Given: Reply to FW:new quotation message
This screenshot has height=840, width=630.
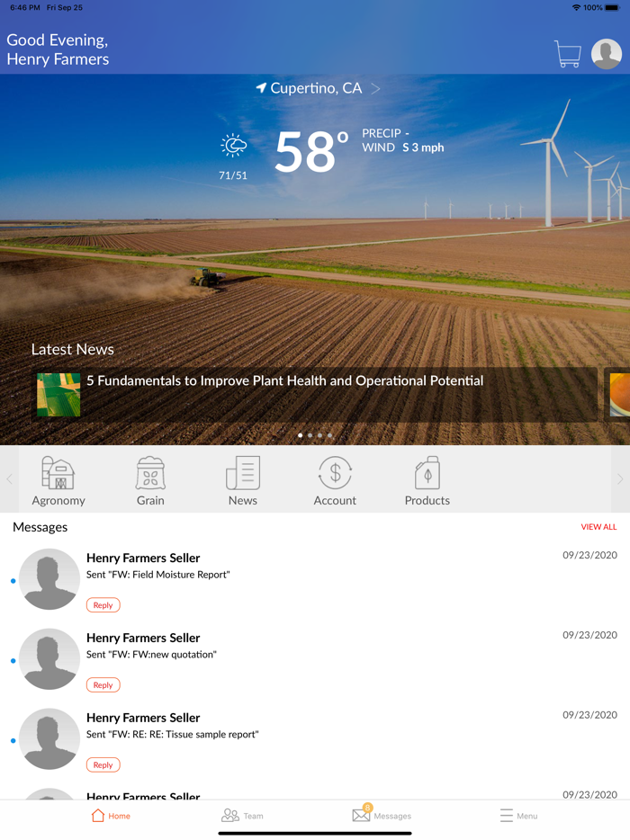Looking at the screenshot, I should [x=103, y=684].
